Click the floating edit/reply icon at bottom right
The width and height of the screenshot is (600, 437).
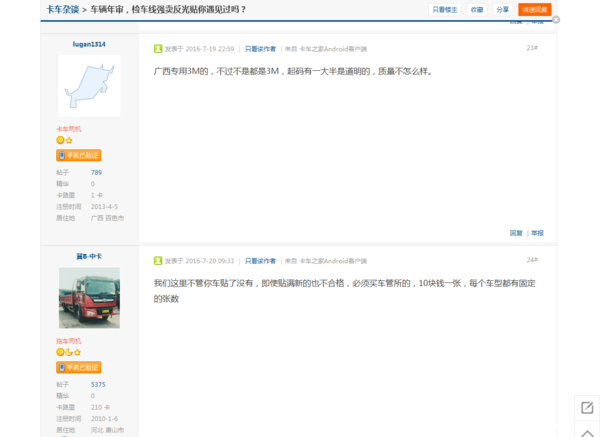click(586, 407)
